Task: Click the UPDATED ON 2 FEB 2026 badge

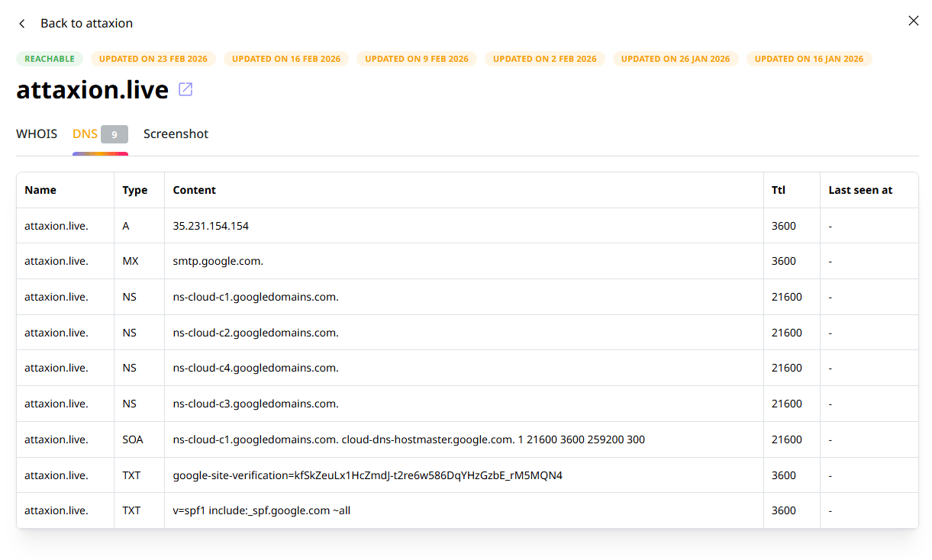Action: pyautogui.click(x=544, y=58)
